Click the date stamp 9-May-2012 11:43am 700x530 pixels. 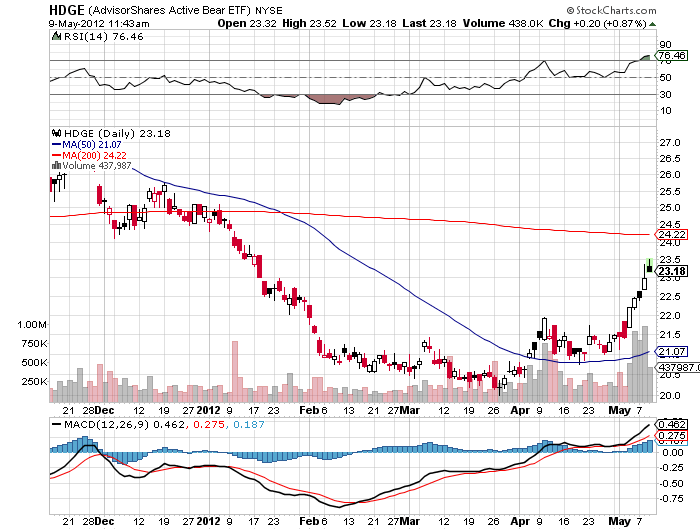pos(99,24)
